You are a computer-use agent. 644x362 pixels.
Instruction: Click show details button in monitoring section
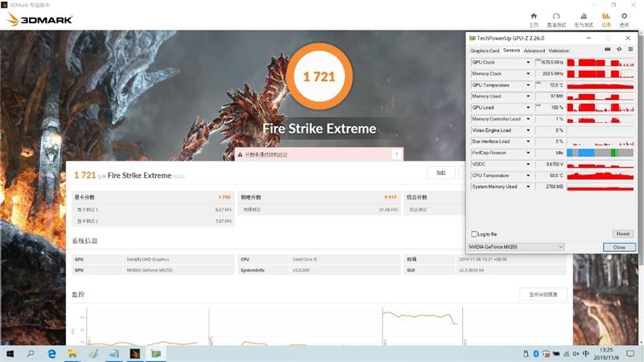coord(543,294)
